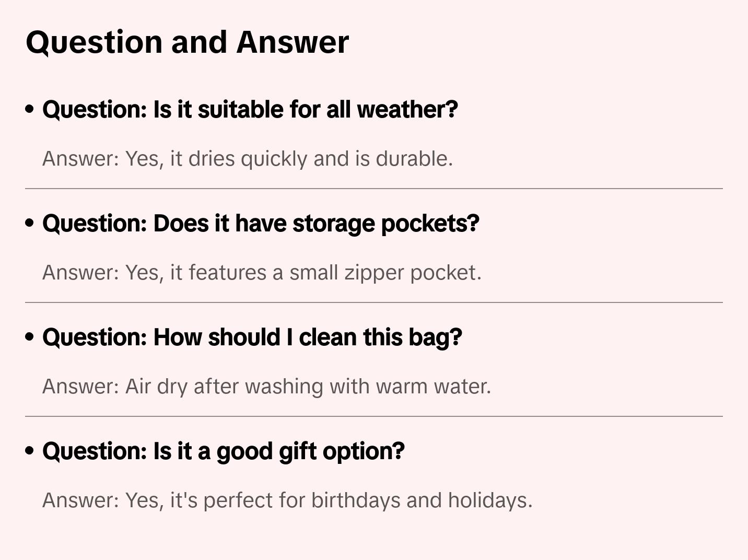
Task: Click the word 'Answer' in the heading
Action: 293,42
